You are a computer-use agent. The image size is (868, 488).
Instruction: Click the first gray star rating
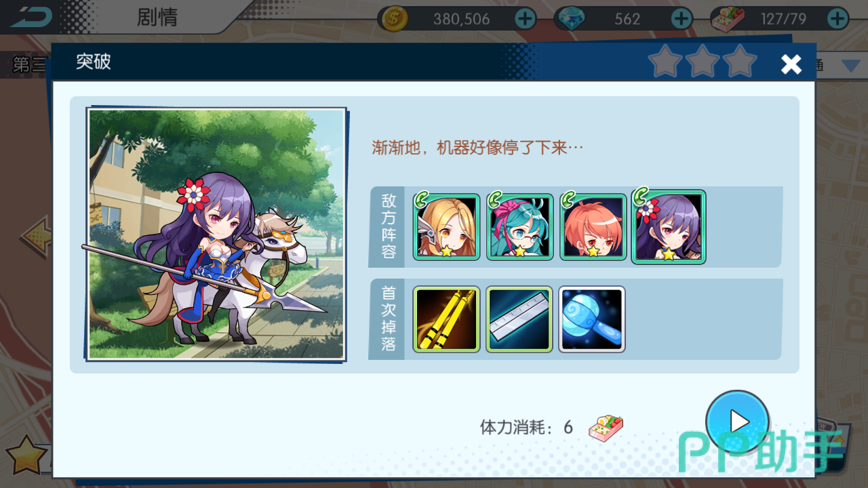click(x=665, y=62)
